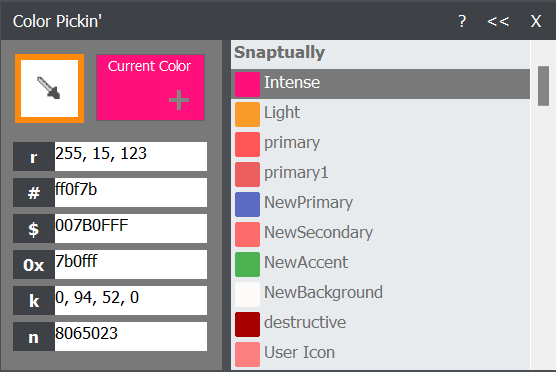Viewport: 556px width, 372px height.
Task: Click the $ value field 007B0FFF
Action: tap(131, 228)
